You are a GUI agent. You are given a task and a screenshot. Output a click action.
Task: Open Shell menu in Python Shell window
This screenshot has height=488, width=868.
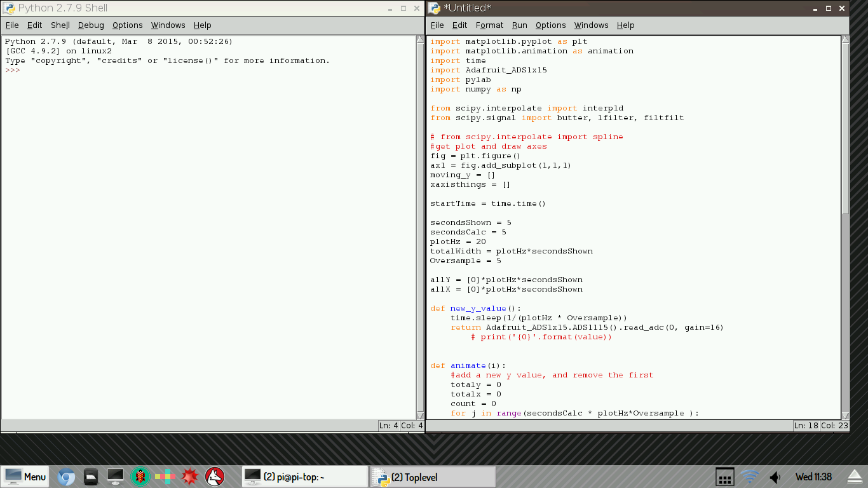coord(60,25)
